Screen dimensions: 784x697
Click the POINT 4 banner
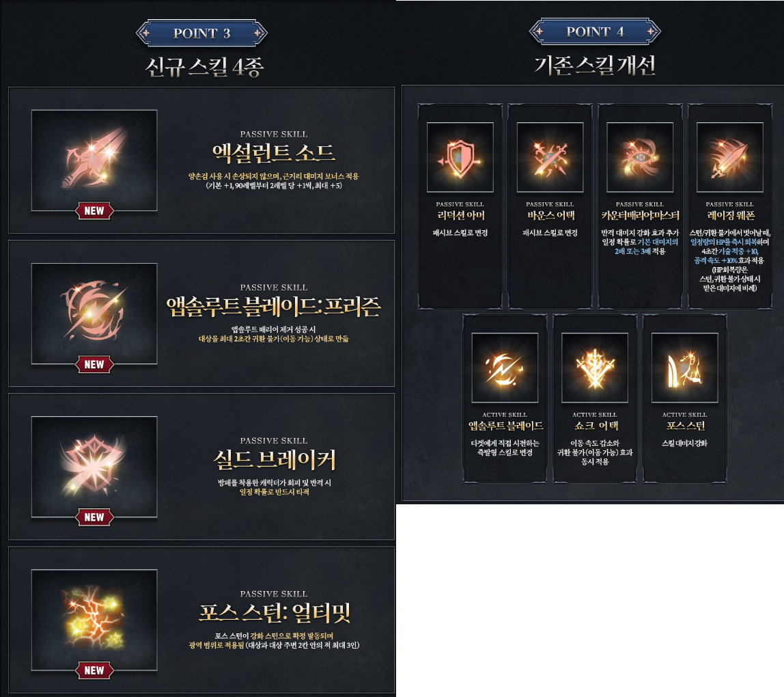[x=595, y=31]
